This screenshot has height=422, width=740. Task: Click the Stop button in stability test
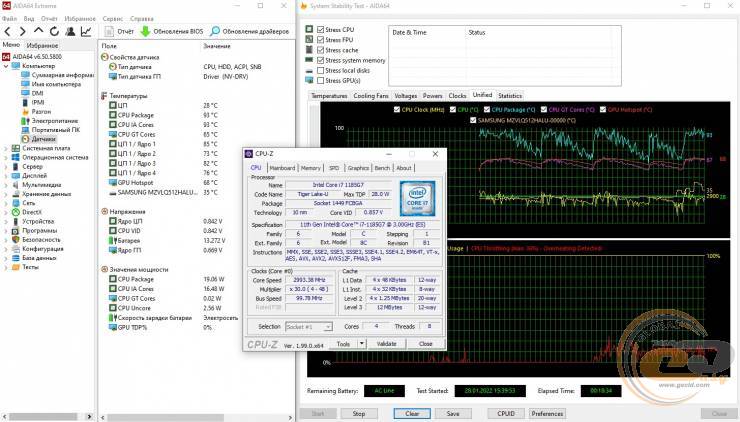[x=359, y=414]
